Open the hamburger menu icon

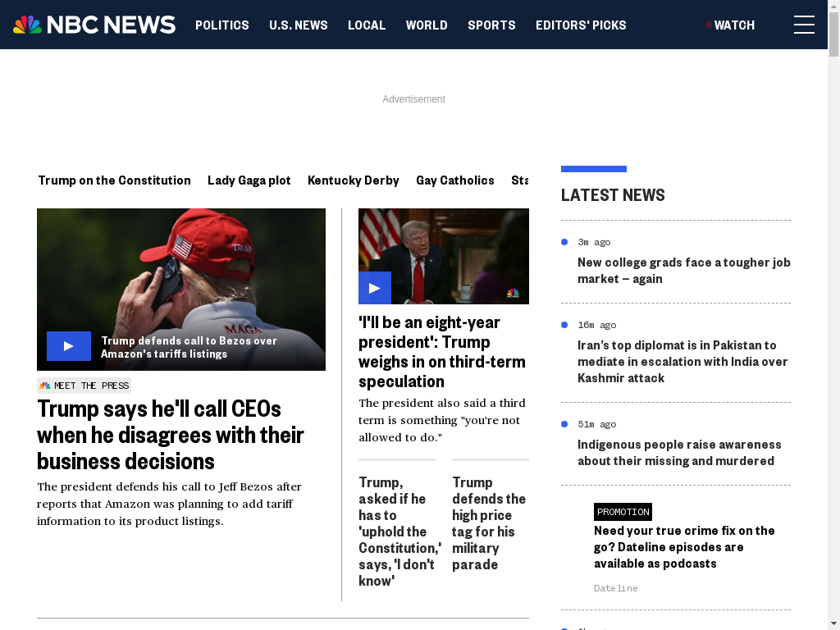tap(804, 25)
